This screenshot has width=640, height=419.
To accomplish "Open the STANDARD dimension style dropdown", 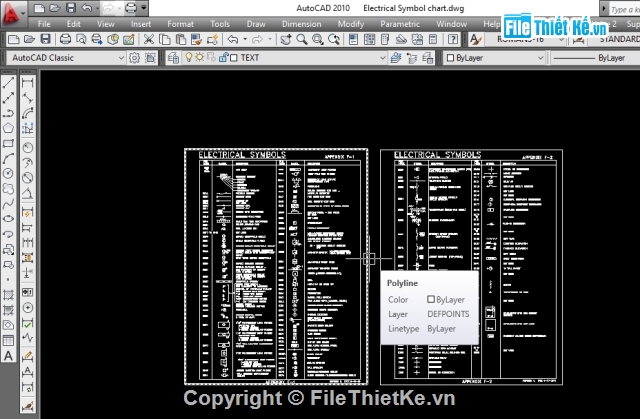I will pyautogui.click(x=617, y=39).
